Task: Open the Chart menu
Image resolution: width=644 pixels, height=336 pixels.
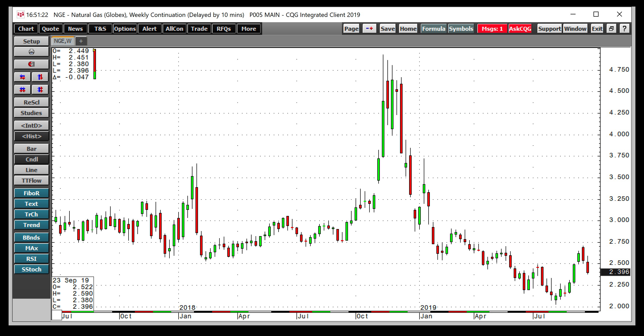Action: [x=26, y=29]
